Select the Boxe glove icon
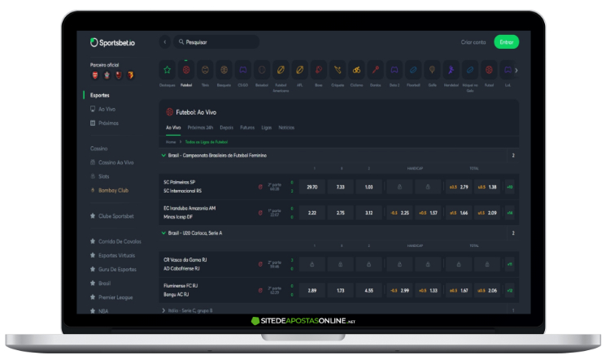 (319, 71)
